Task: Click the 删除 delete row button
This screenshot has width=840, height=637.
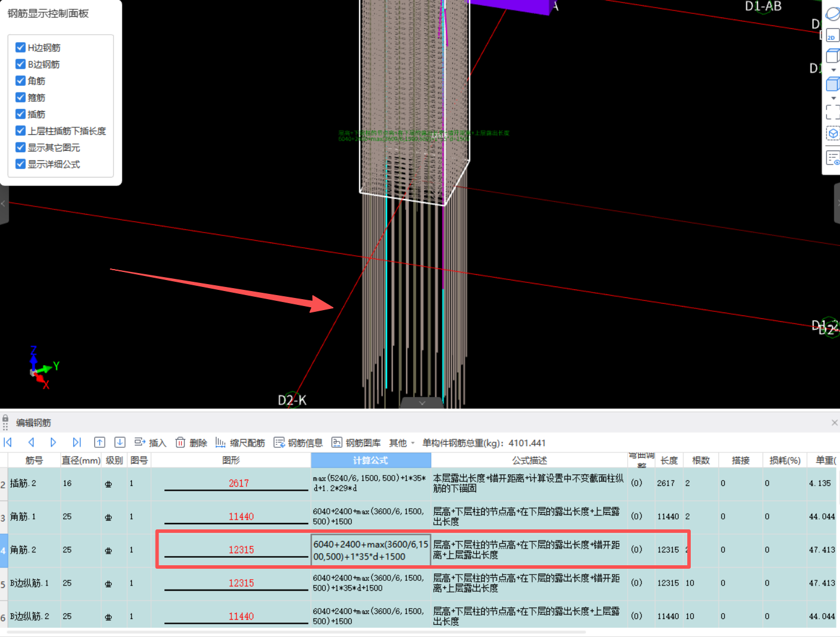Action: (x=191, y=443)
